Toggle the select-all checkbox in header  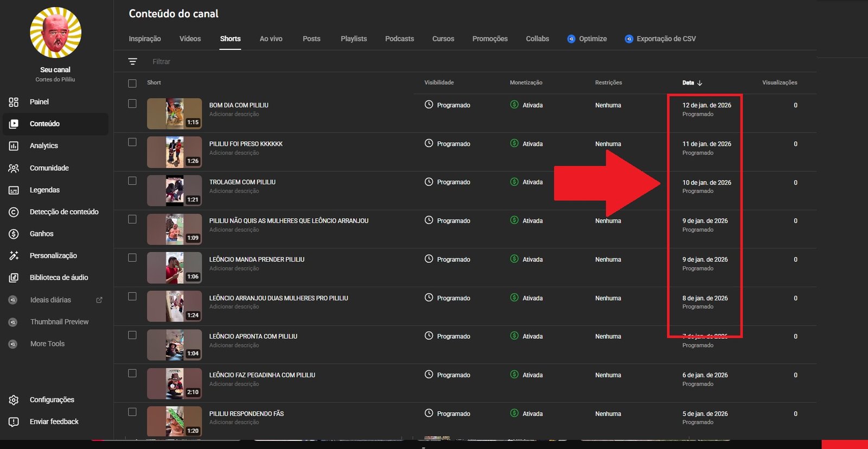pyautogui.click(x=132, y=83)
